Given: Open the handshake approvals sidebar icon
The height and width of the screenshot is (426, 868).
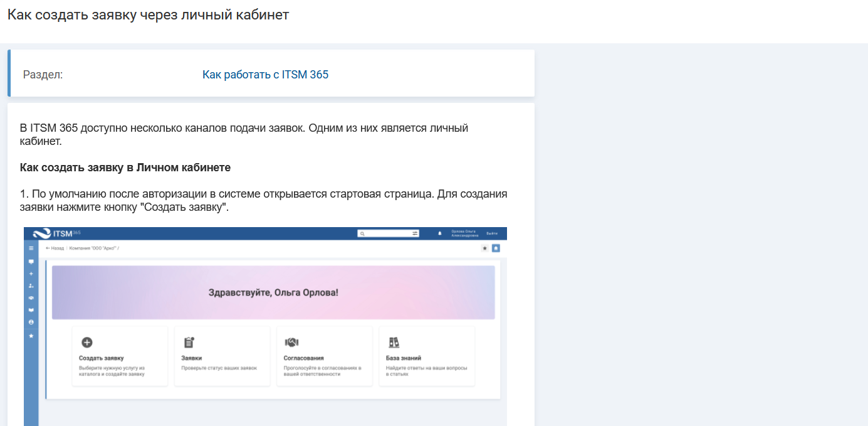Looking at the screenshot, I should click(x=31, y=297).
